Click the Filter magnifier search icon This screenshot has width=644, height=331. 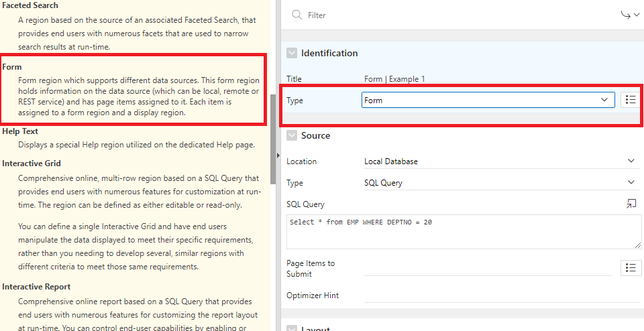[296, 15]
